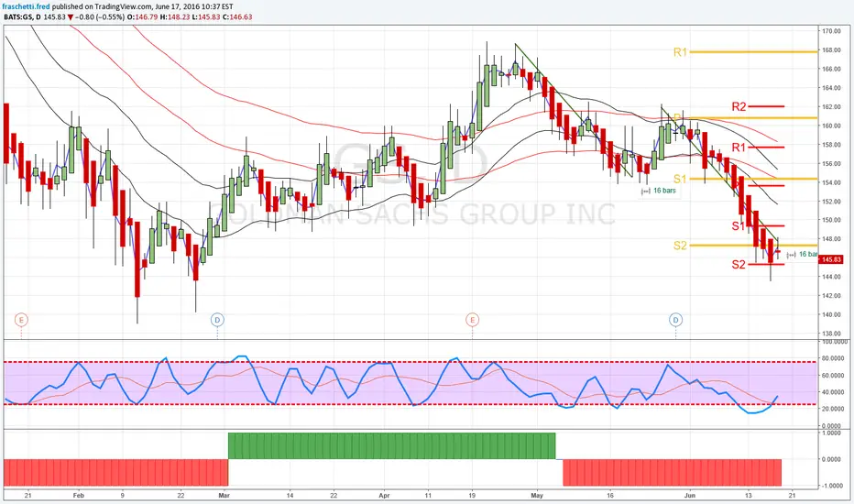854x504 pixels.
Task: Click the 164.00 price axis label
Action: 832,88
